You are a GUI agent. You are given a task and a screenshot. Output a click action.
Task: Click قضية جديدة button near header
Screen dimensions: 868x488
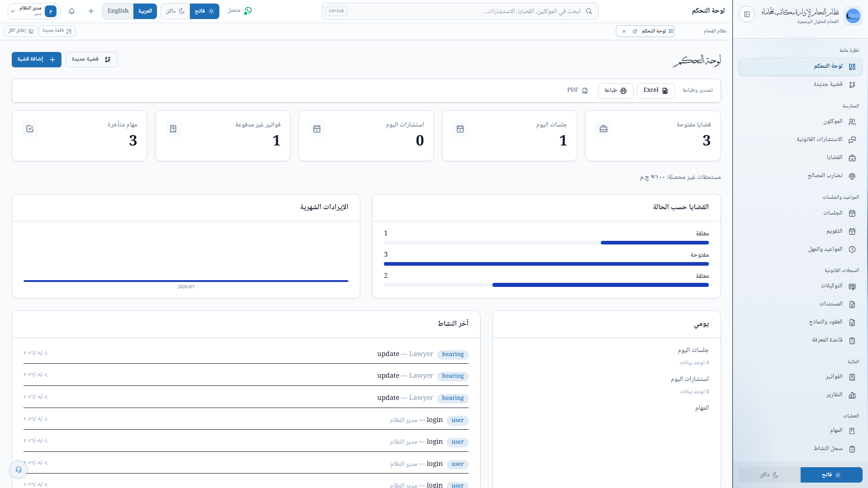pyautogui.click(x=91, y=60)
